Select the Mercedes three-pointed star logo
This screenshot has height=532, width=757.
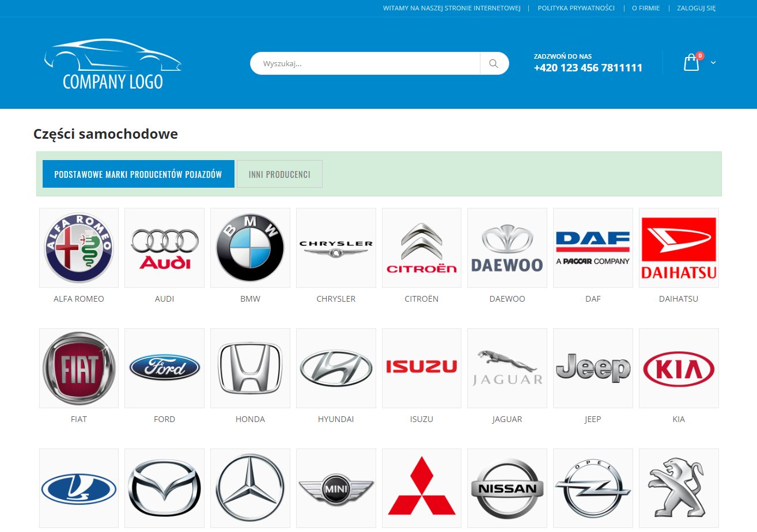250,488
